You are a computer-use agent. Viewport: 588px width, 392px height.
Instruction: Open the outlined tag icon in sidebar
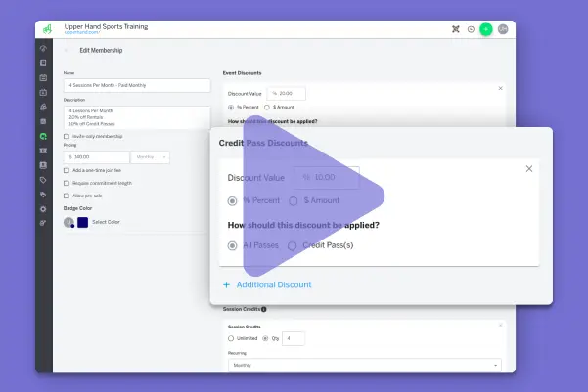pyautogui.click(x=43, y=180)
